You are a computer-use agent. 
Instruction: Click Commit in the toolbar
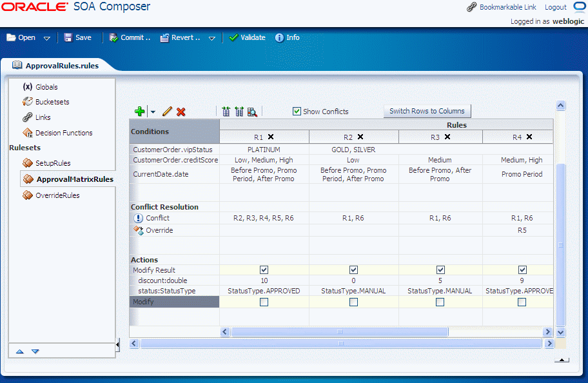pyautogui.click(x=130, y=37)
